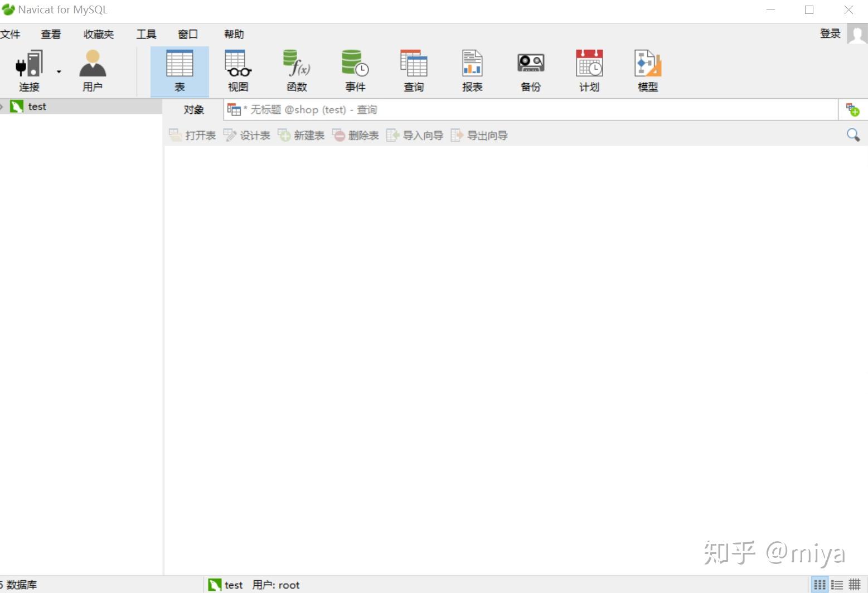This screenshot has width=868, height=593.
Task: Select the test connection in sidebar
Action: point(81,107)
